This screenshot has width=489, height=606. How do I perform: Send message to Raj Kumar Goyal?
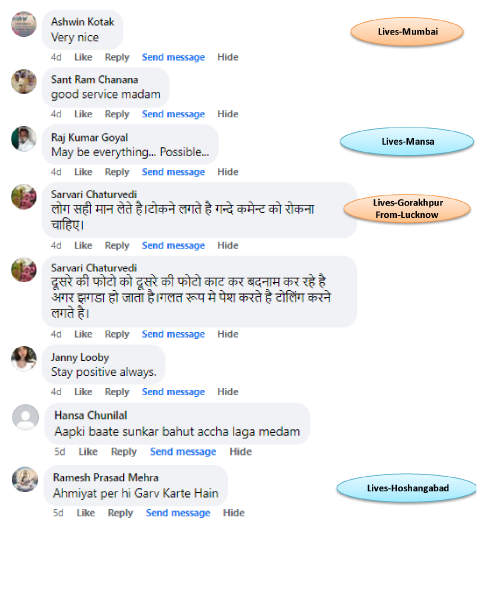tap(173, 172)
